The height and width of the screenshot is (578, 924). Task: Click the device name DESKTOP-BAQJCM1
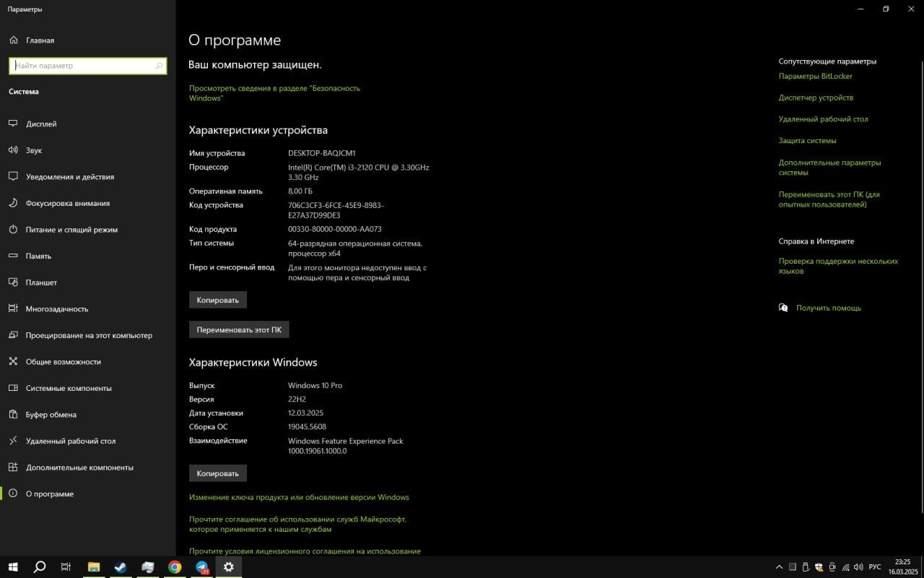322,153
